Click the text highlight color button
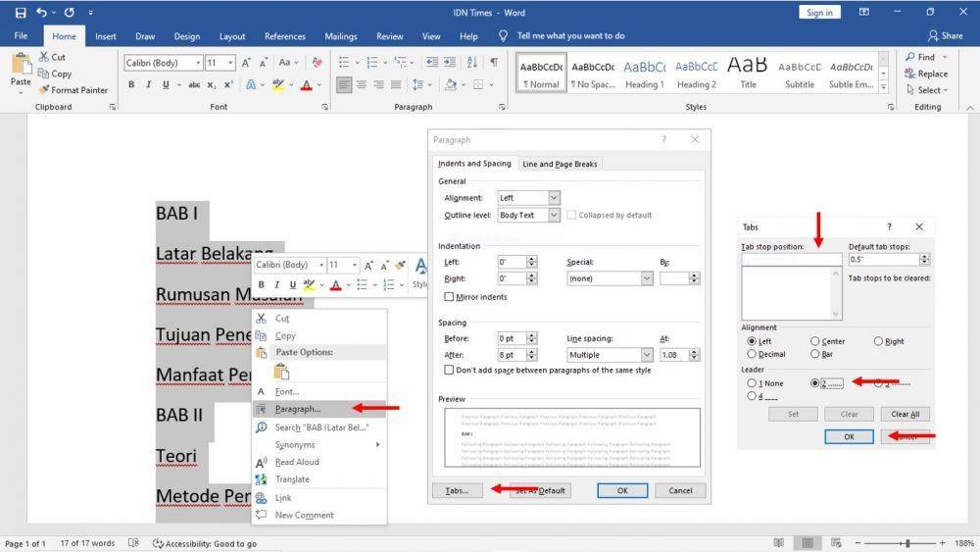Viewport: 980px width, 552px height. pos(278,85)
